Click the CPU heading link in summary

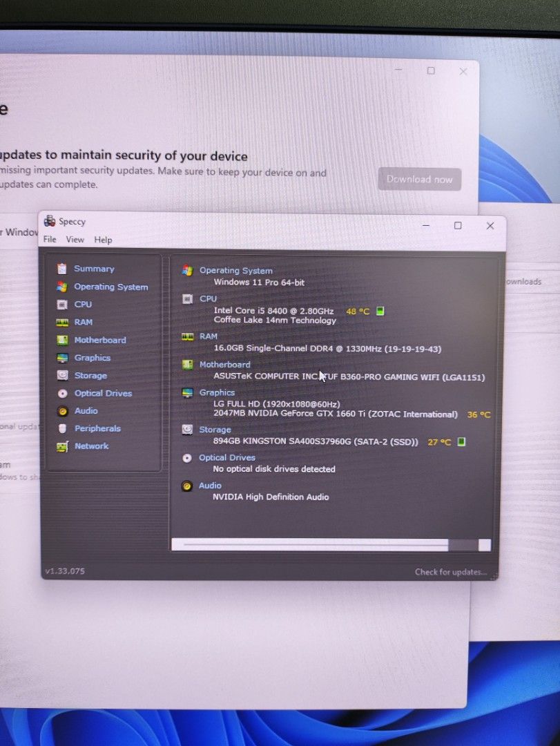click(x=209, y=299)
